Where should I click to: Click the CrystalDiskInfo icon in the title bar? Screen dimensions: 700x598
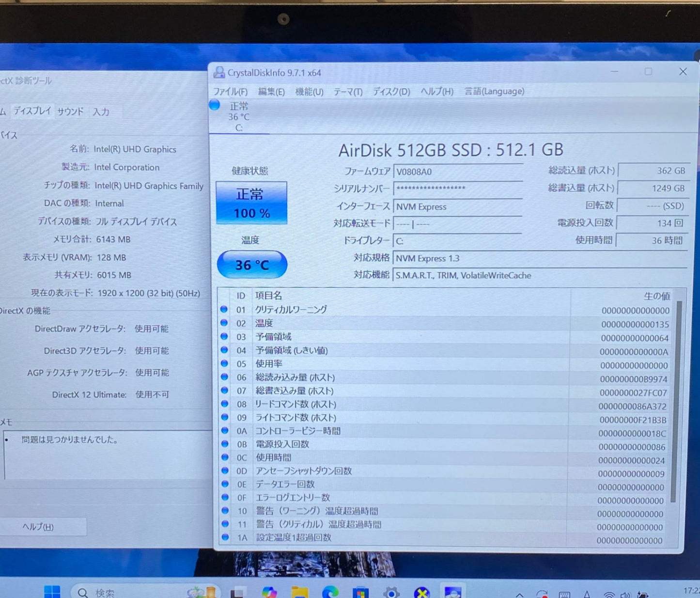click(219, 72)
